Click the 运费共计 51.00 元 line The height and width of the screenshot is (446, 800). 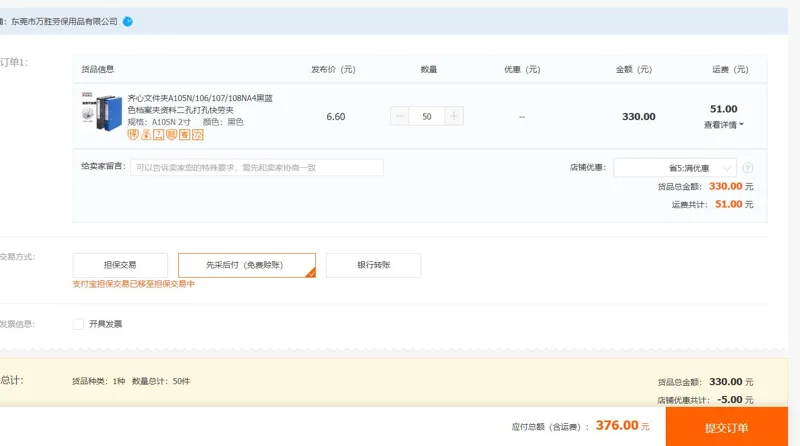tap(712, 204)
